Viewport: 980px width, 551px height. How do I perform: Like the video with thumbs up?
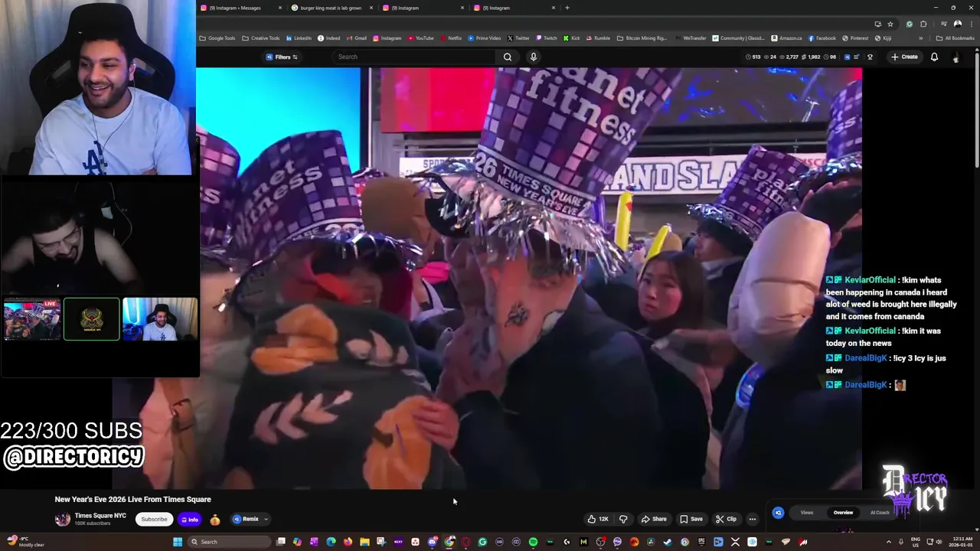tap(597, 519)
